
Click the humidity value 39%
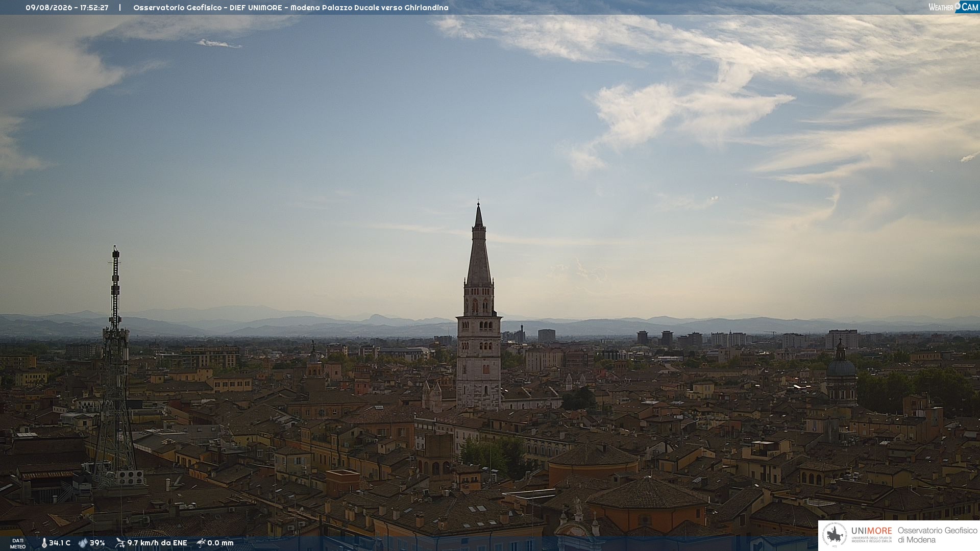[97, 543]
